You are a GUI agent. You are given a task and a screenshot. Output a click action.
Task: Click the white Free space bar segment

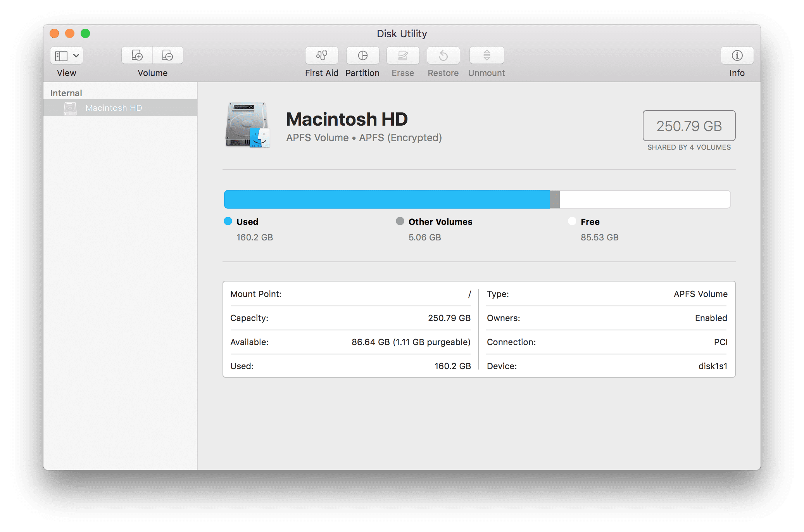pyautogui.click(x=645, y=199)
